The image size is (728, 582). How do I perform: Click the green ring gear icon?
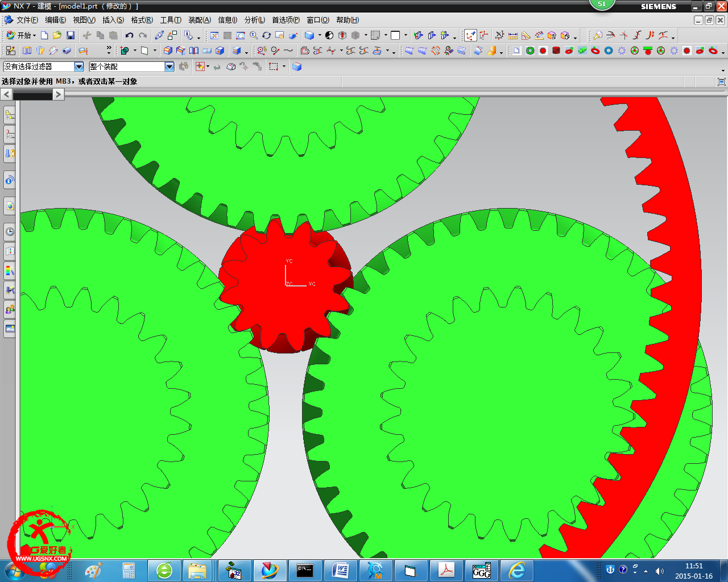(x=530, y=51)
